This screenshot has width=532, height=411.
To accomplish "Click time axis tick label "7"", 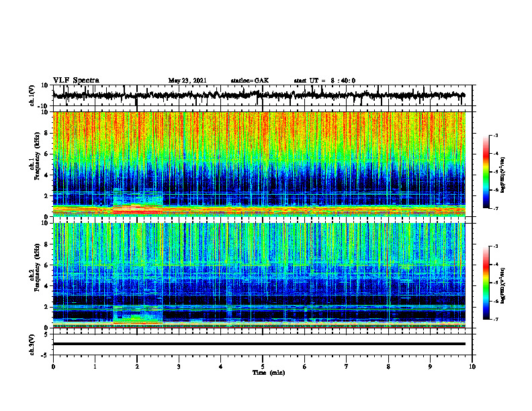I will click(347, 367).
